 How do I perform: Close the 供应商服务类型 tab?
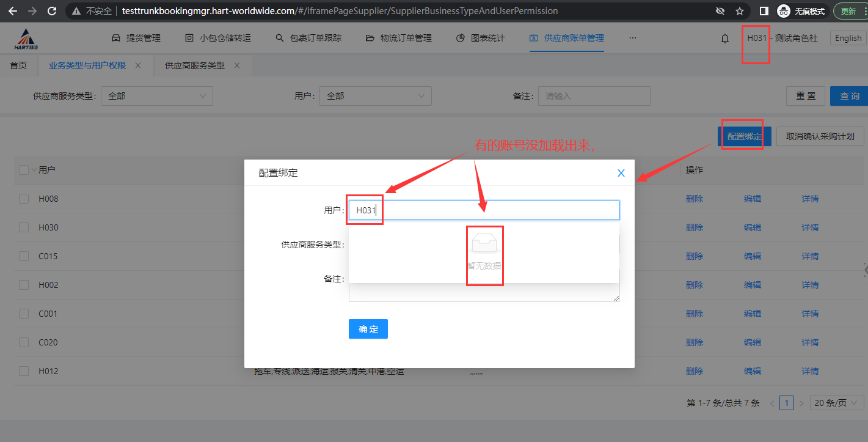pos(237,65)
